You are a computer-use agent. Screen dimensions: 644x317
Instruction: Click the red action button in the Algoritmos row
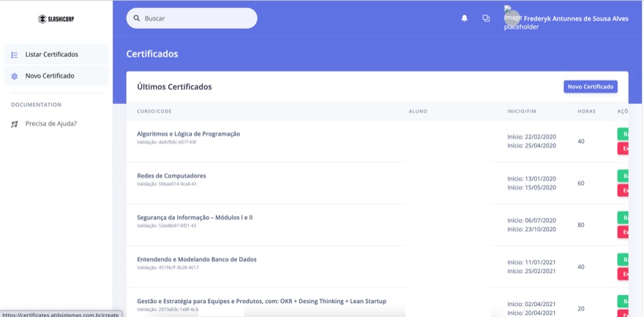coord(623,148)
